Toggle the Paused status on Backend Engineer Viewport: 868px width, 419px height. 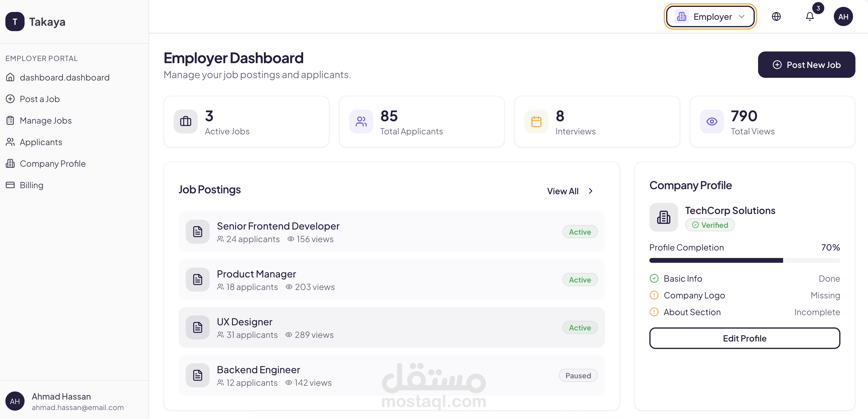click(578, 376)
